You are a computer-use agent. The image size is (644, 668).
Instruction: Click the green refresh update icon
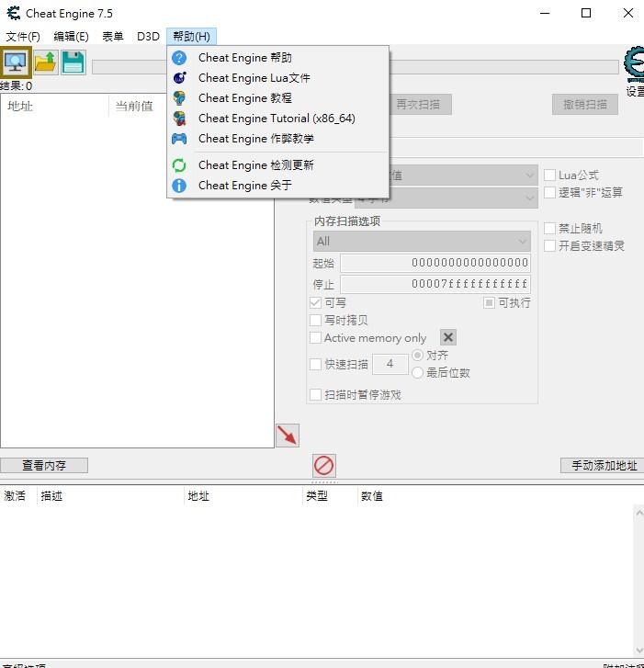(179, 165)
